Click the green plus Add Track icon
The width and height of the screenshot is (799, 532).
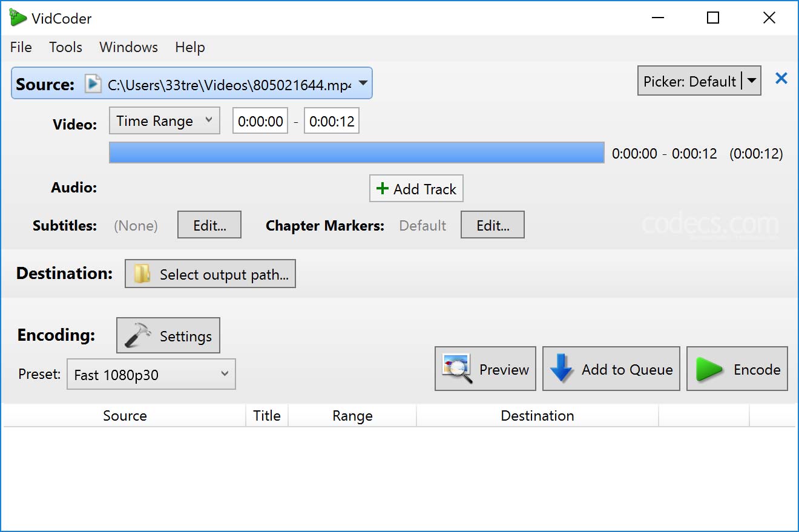click(382, 189)
